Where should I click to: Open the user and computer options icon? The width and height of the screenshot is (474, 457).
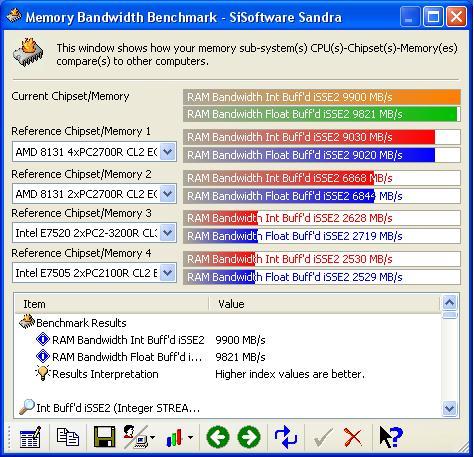pos(135,437)
